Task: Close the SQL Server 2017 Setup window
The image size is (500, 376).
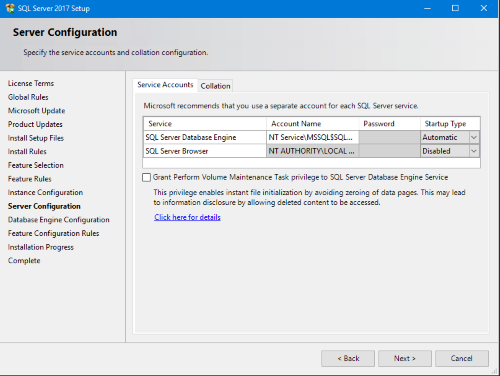Action: pyautogui.click(x=484, y=8)
